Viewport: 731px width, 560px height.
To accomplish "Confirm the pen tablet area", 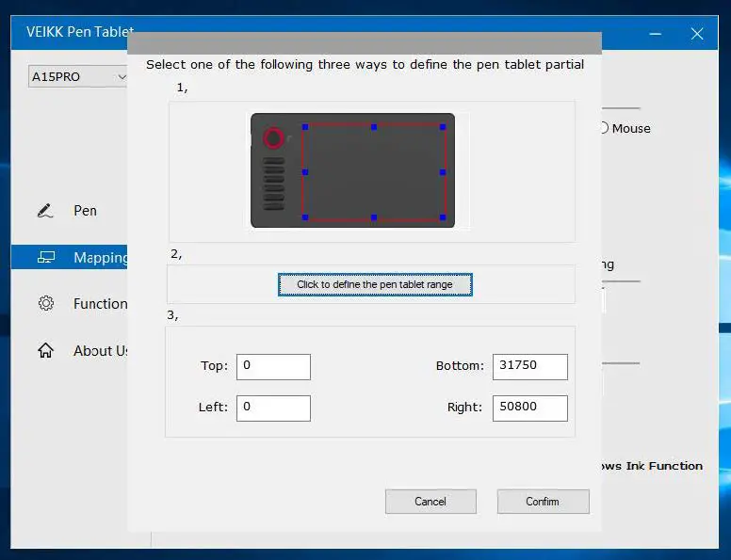I will [544, 502].
